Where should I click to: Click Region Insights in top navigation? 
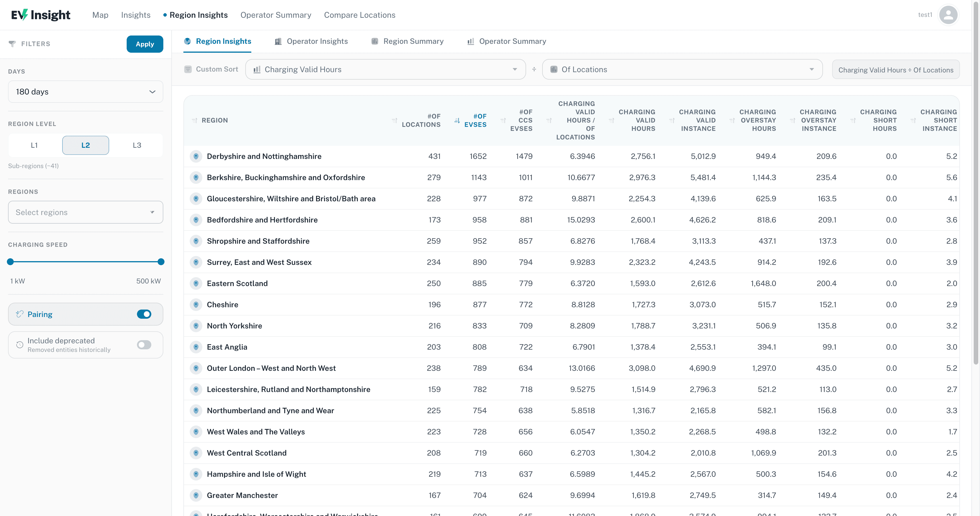[x=198, y=15]
